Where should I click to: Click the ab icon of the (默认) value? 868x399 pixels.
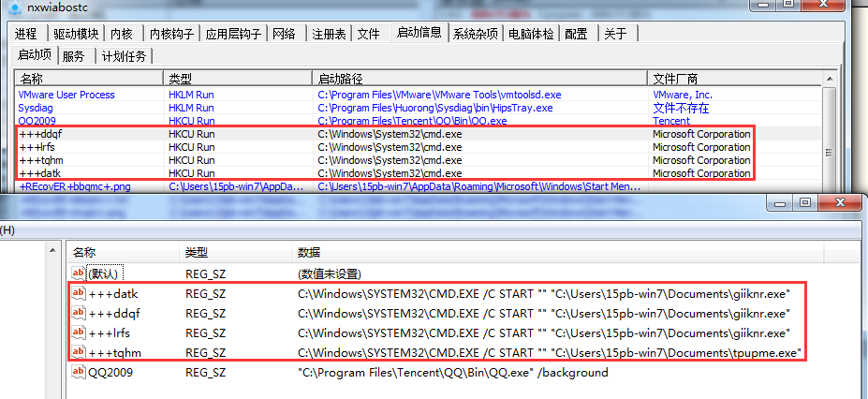click(x=79, y=273)
